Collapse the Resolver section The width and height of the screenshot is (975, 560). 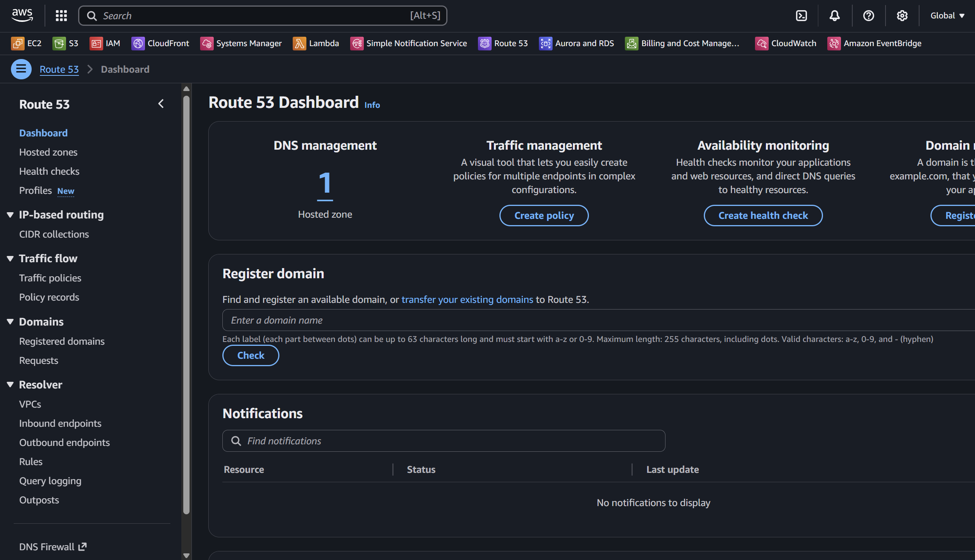10,385
